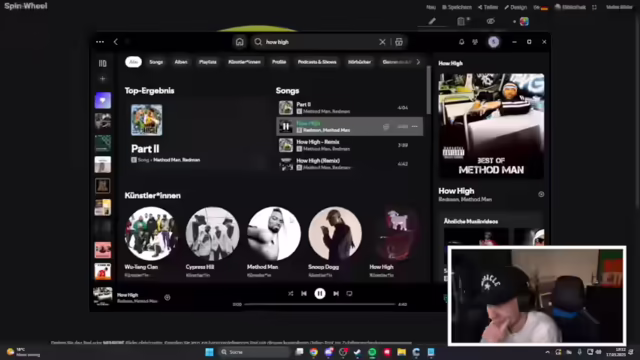Open the 'Part II' top result card
The height and width of the screenshot is (360, 640).
(196, 135)
